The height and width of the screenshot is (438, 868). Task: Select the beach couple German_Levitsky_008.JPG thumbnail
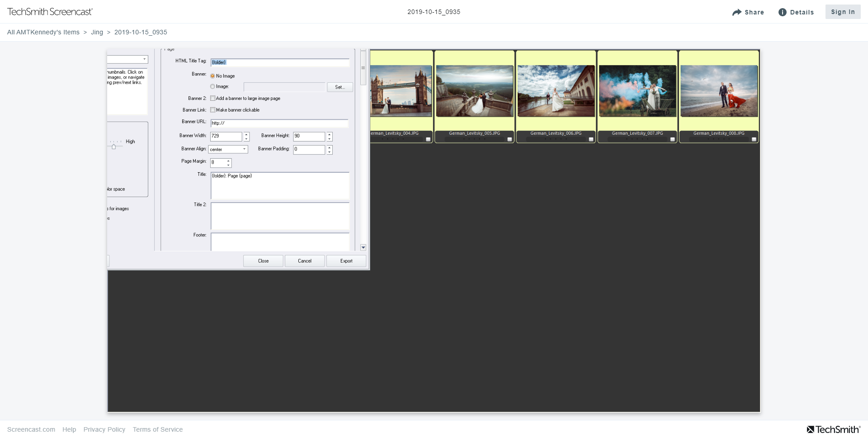[719, 91]
